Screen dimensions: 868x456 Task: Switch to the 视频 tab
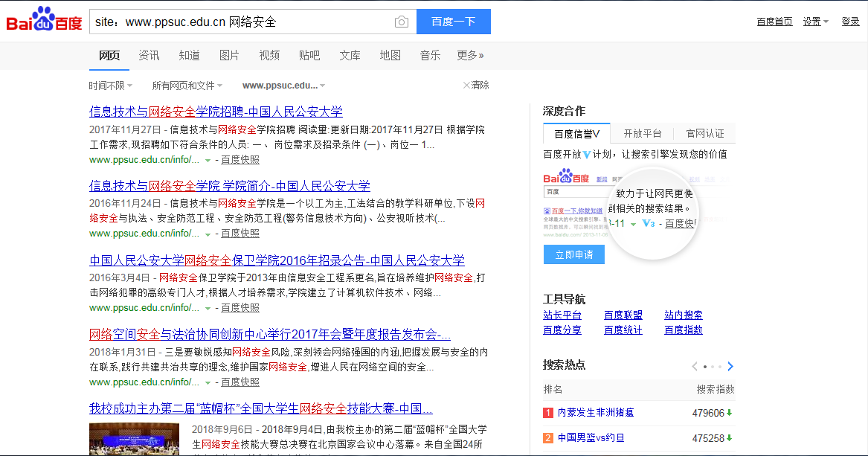coord(269,55)
